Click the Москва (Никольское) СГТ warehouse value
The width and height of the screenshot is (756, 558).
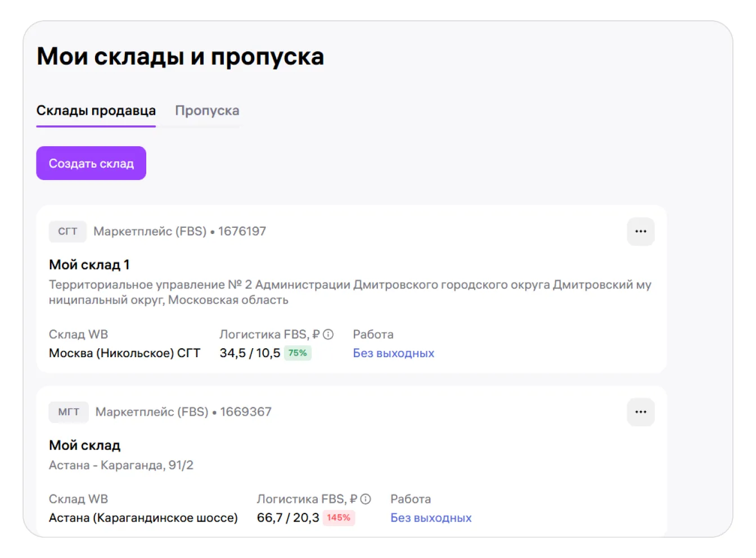click(x=124, y=353)
